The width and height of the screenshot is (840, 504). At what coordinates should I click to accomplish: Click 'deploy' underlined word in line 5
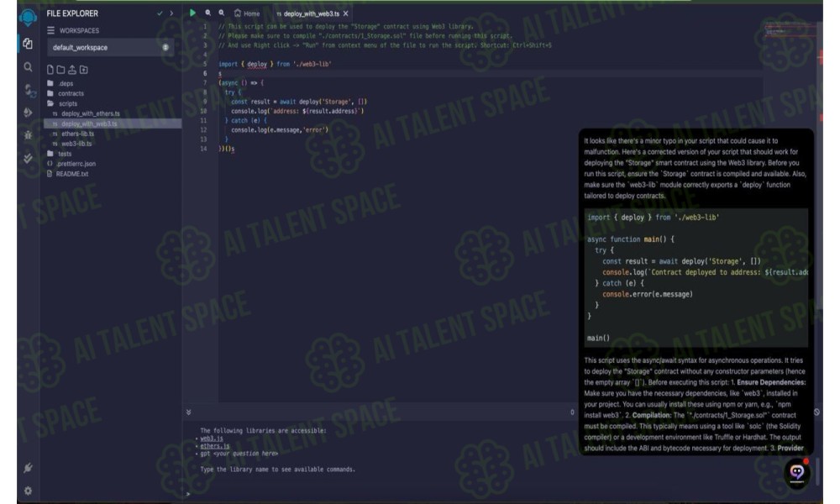(x=257, y=64)
